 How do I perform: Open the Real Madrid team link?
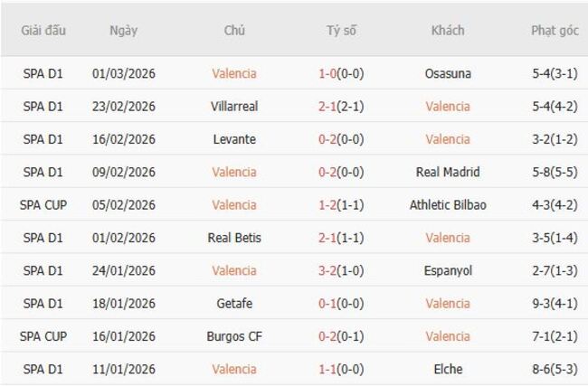(x=448, y=172)
